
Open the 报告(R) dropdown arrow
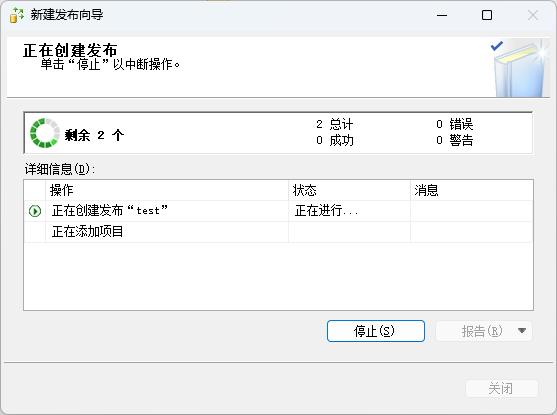pos(522,331)
